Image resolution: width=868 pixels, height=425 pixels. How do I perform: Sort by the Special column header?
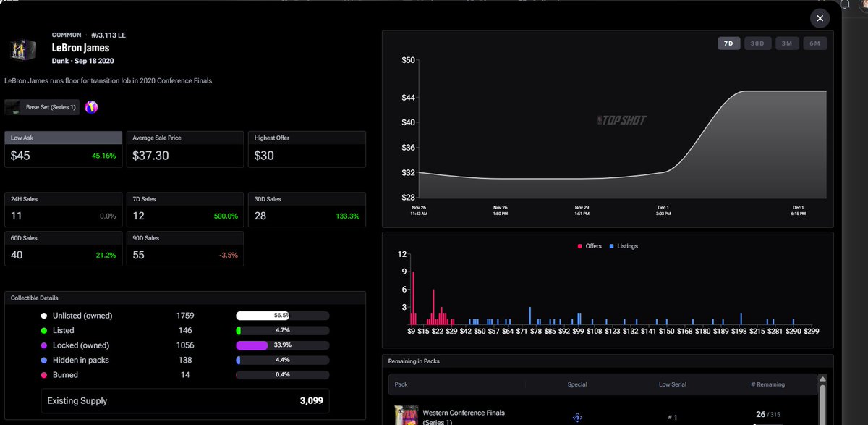click(x=577, y=384)
